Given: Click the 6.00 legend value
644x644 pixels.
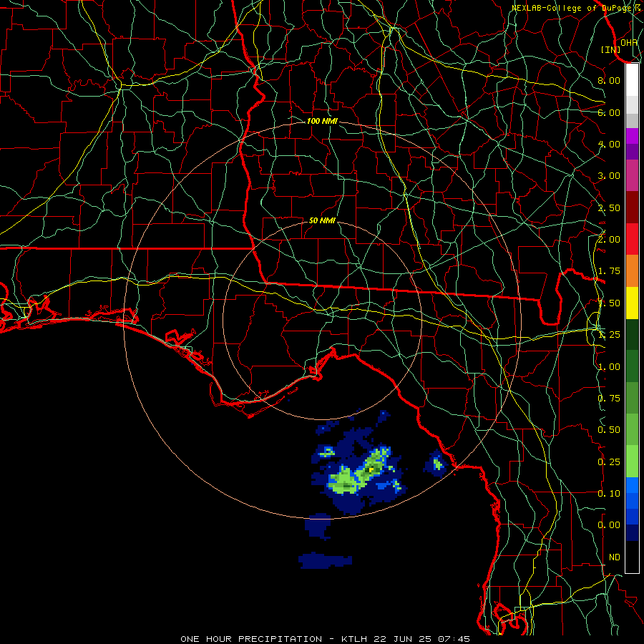Looking at the screenshot, I should 609,112.
